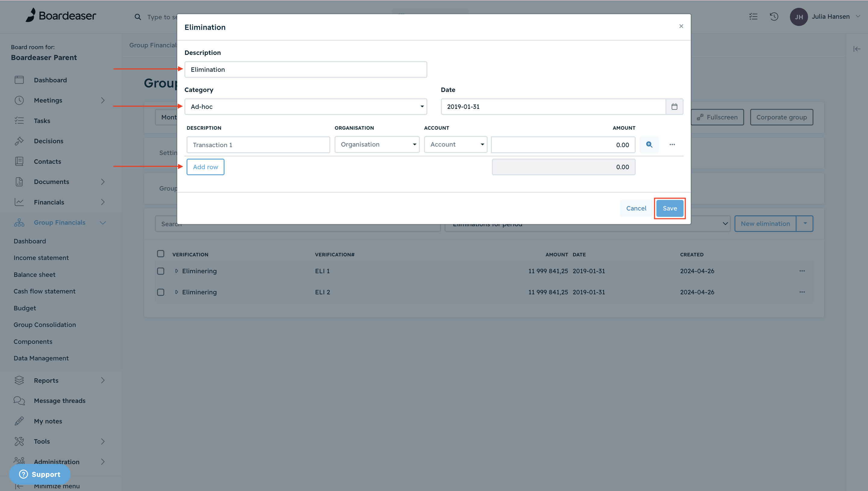Open the Support help button
The image size is (868, 491).
point(40,474)
